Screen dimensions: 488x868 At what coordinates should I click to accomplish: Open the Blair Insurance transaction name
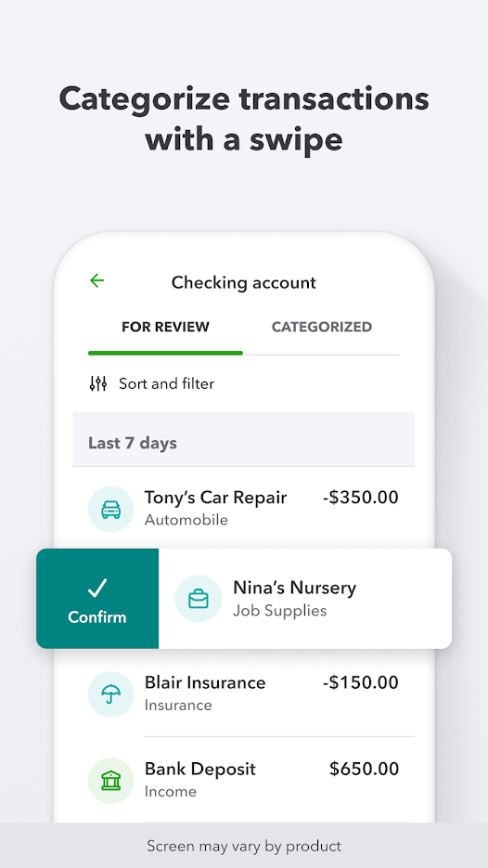tap(205, 682)
